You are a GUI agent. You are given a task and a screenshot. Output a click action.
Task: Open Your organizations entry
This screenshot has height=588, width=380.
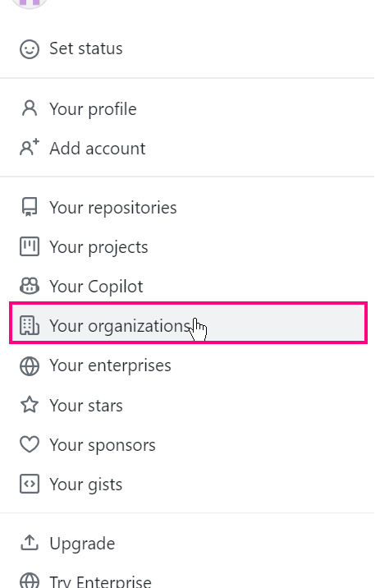[x=187, y=323]
